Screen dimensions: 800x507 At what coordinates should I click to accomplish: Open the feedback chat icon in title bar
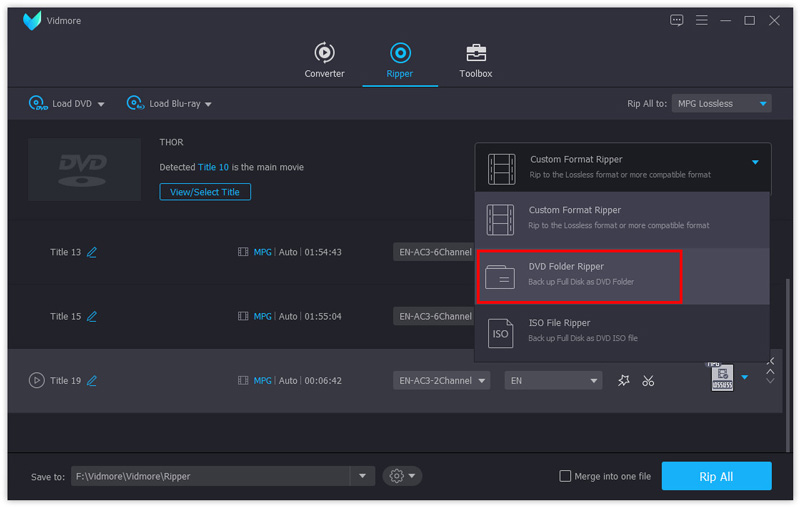coord(677,20)
